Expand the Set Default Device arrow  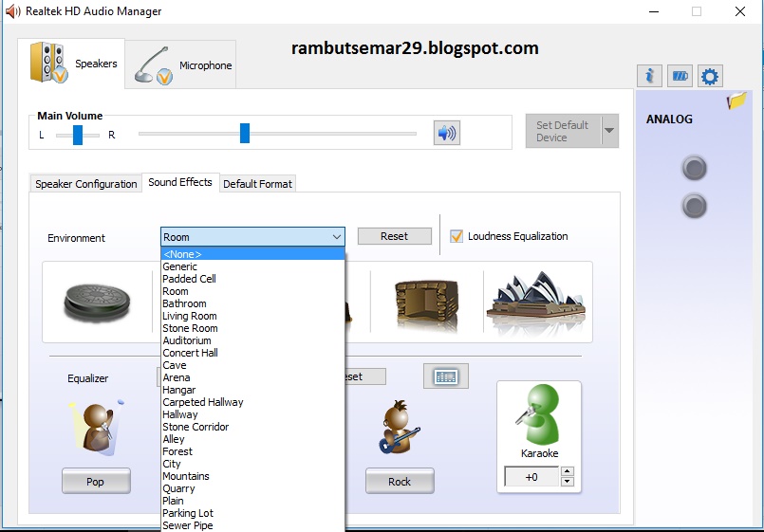[609, 131]
